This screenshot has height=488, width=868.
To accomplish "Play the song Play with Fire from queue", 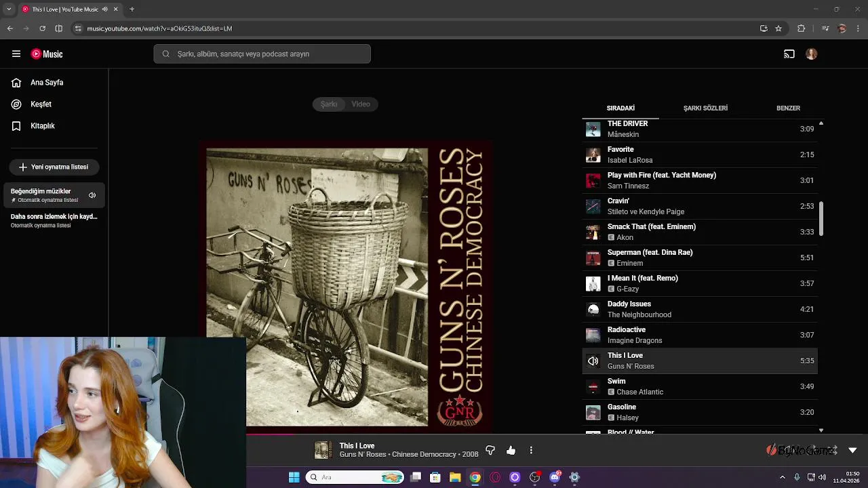I will click(700, 180).
